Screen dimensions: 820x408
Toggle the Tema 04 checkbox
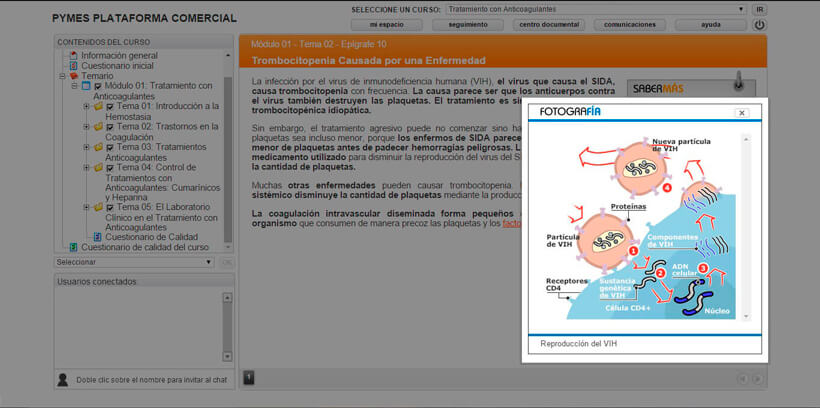coord(110,168)
